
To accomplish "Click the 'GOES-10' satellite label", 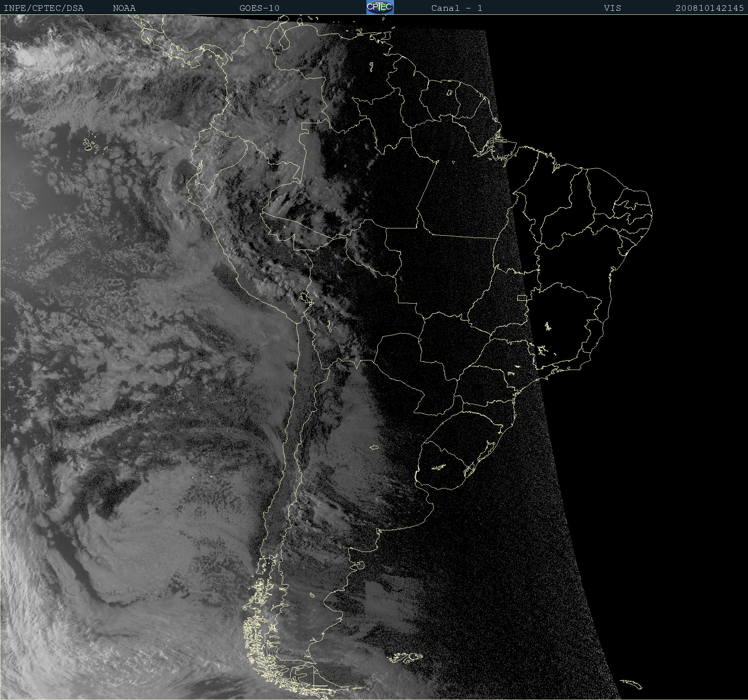I will tap(259, 8).
